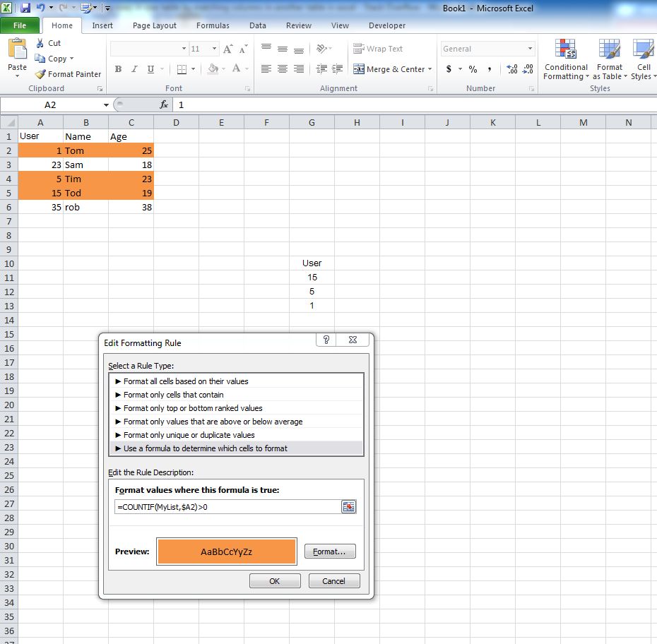The image size is (657, 644).
Task: Switch to the Page Layout tab
Action: pyautogui.click(x=155, y=25)
